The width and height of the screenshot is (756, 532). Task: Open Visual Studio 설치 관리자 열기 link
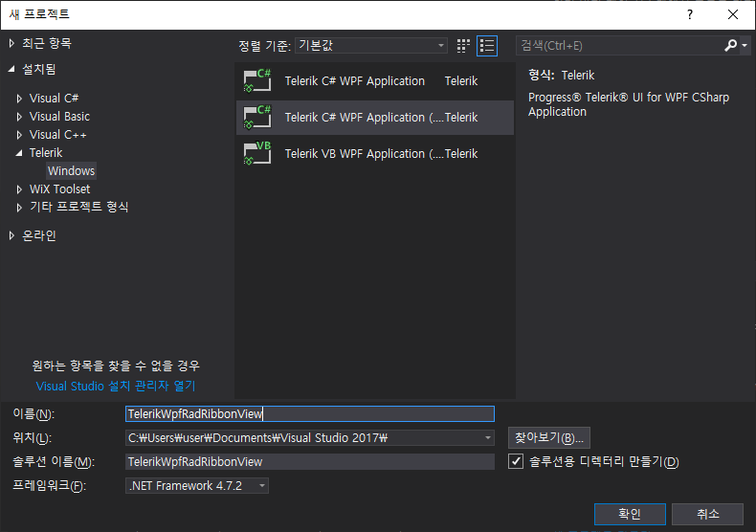point(116,386)
